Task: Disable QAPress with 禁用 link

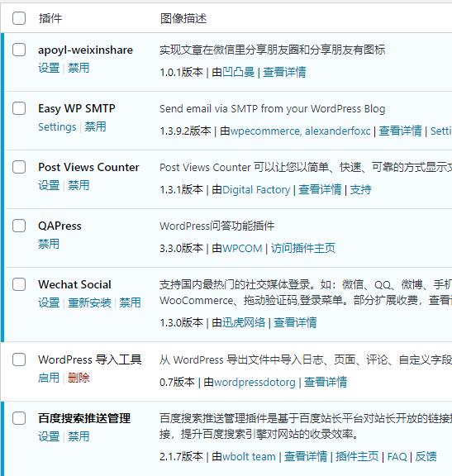Action: click(49, 244)
